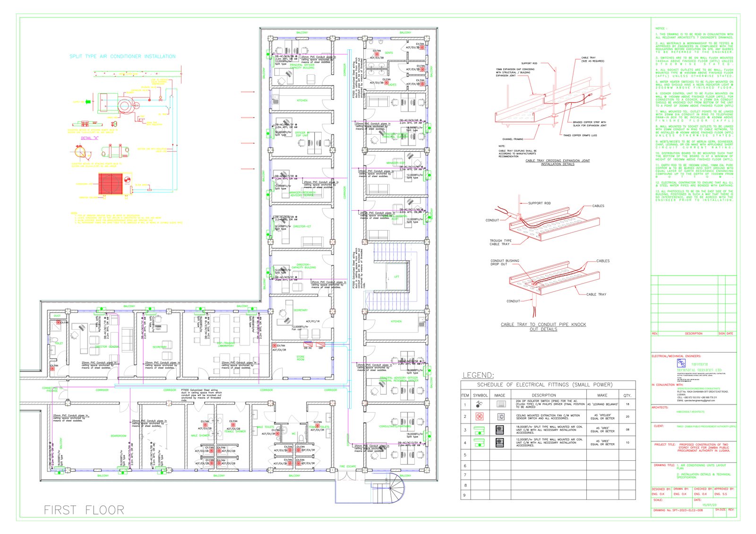Image resolution: width=756 pixels, height=534 pixels.
Task: Click the FIRST FLOOR label
Action: tap(84, 510)
